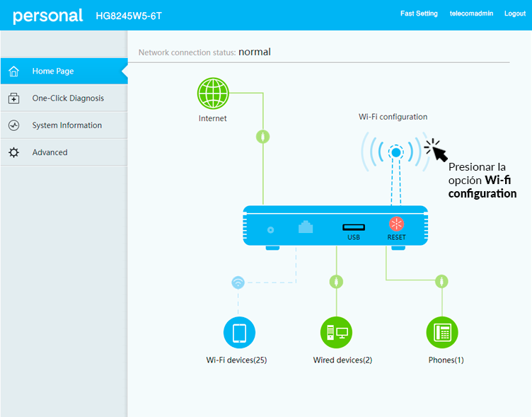This screenshot has width=532, height=417.
Task: Click the Wi-Fi devices(25) label
Action: (236, 360)
